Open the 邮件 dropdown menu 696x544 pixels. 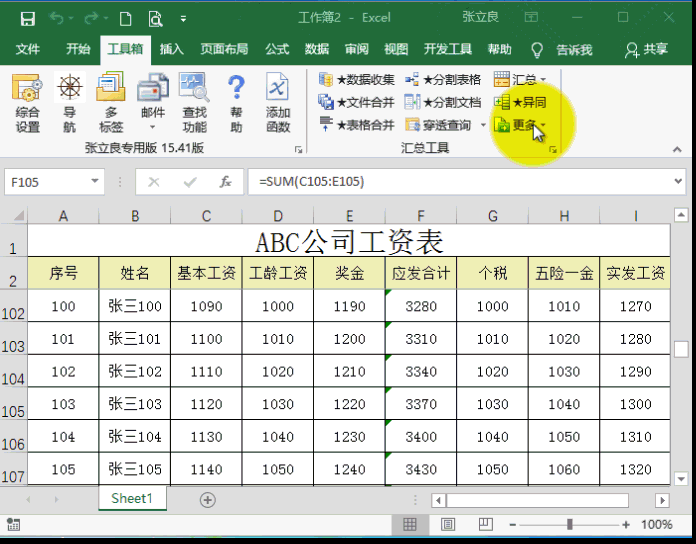[x=152, y=126]
